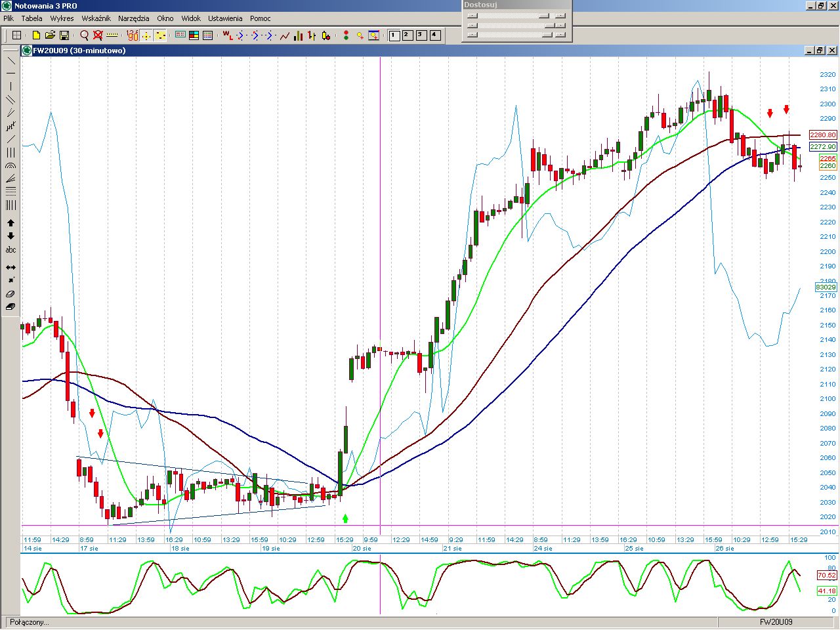
Task: Switch to workspace layout 3
Action: pos(421,35)
